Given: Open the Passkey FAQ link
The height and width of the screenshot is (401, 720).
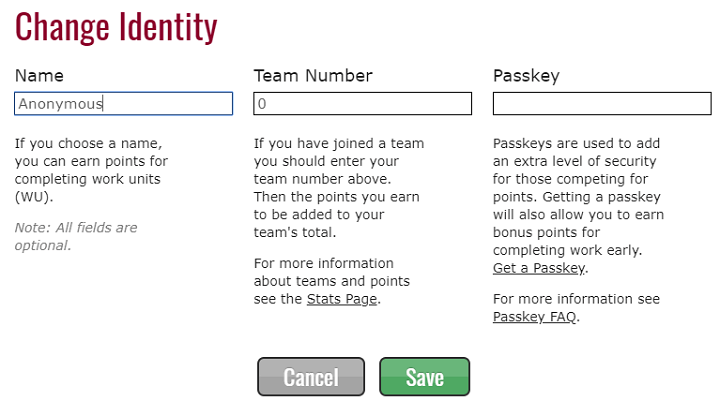Looking at the screenshot, I should (535, 317).
